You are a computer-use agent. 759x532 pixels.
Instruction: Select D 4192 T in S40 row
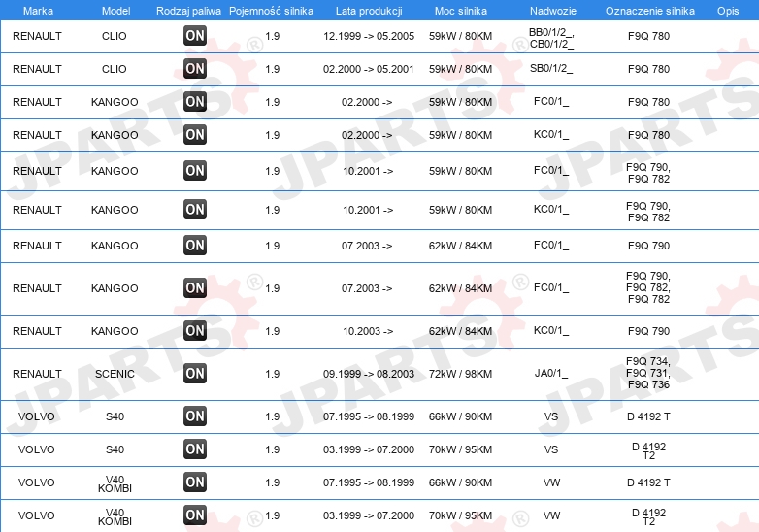point(648,416)
